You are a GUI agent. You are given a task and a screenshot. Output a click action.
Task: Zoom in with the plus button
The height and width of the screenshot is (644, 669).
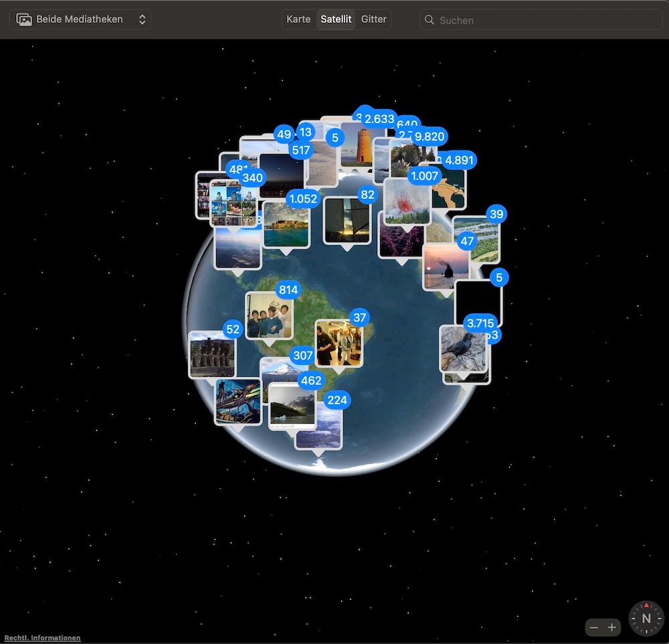click(611, 627)
